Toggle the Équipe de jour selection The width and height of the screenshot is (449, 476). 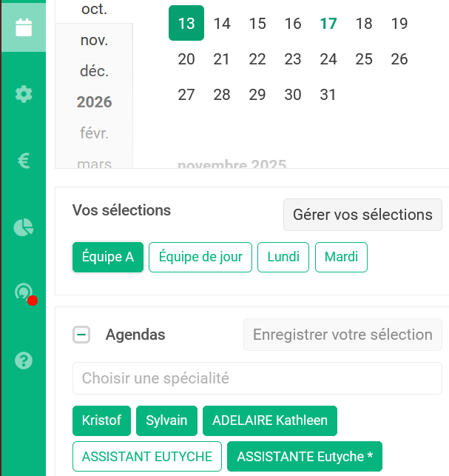pyautogui.click(x=200, y=258)
